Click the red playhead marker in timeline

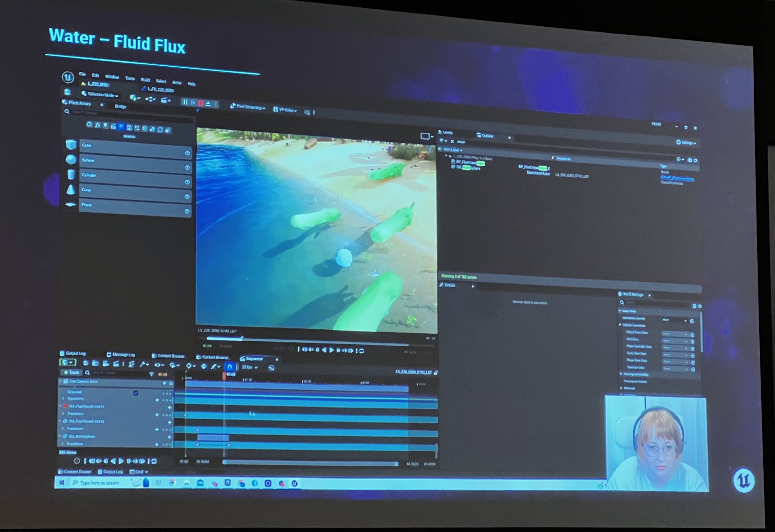click(224, 375)
